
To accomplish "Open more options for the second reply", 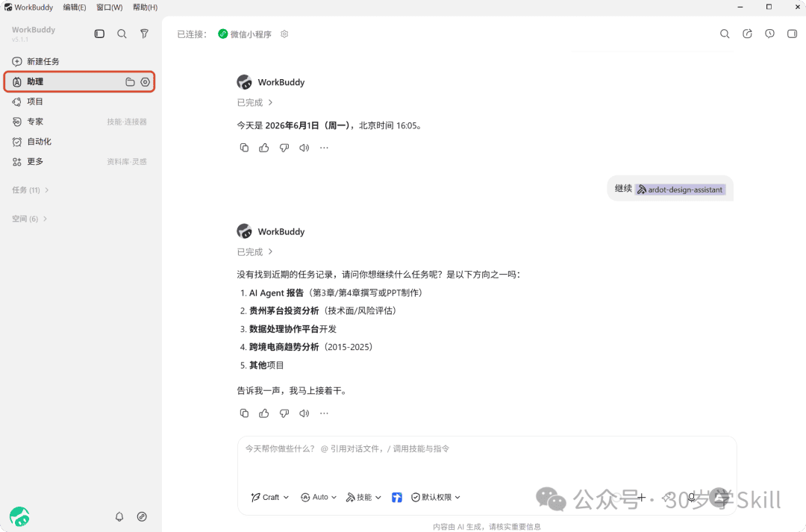I will coord(324,413).
